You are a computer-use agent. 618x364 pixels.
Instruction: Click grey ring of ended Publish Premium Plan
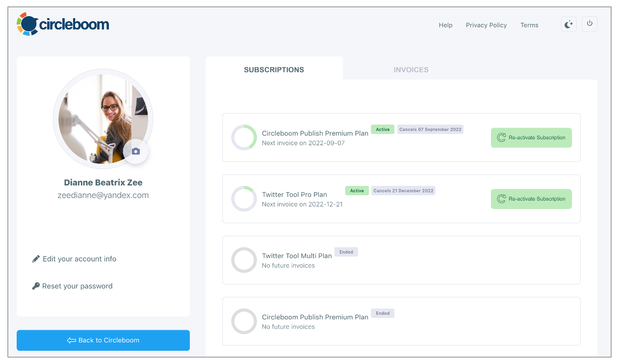pyautogui.click(x=244, y=321)
